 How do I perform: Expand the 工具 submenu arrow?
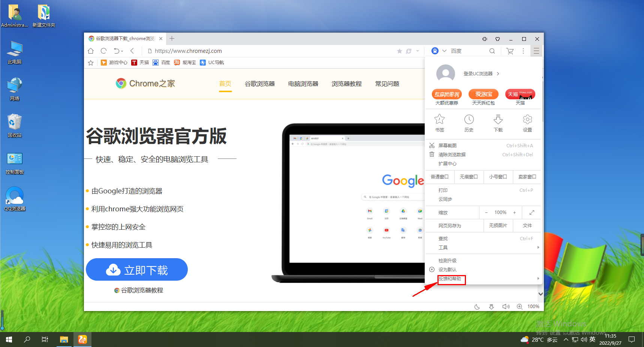coord(538,247)
